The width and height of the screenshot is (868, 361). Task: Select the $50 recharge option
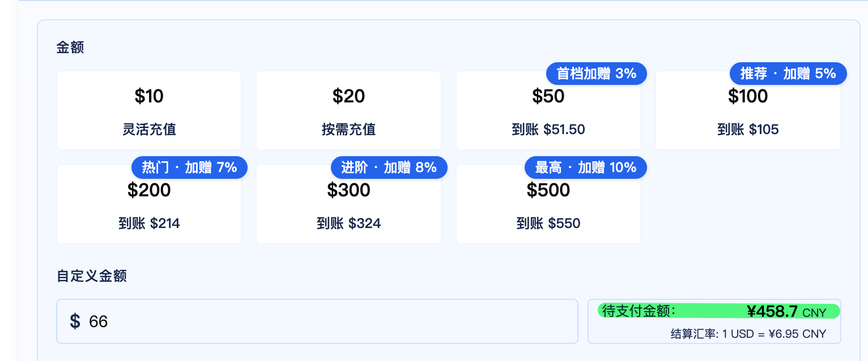click(548, 110)
